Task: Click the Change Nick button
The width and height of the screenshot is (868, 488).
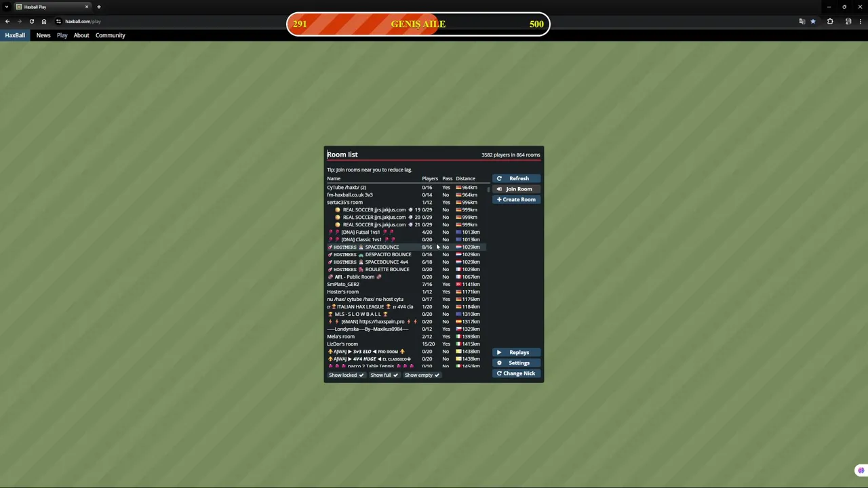Action: click(517, 373)
